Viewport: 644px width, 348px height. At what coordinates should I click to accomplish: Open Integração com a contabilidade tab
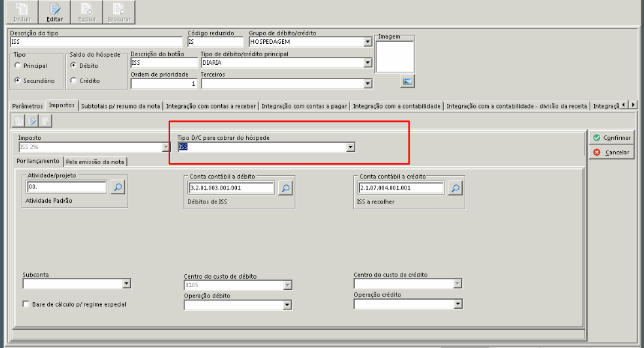coord(397,106)
